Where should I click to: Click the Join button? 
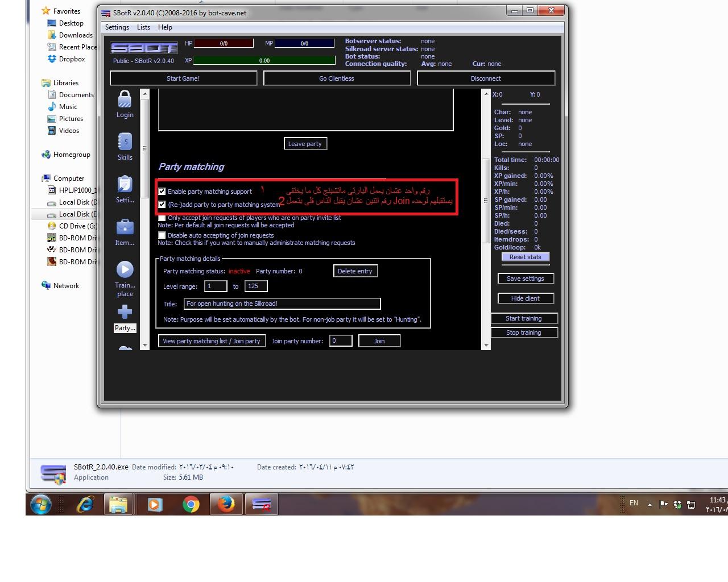click(x=379, y=341)
